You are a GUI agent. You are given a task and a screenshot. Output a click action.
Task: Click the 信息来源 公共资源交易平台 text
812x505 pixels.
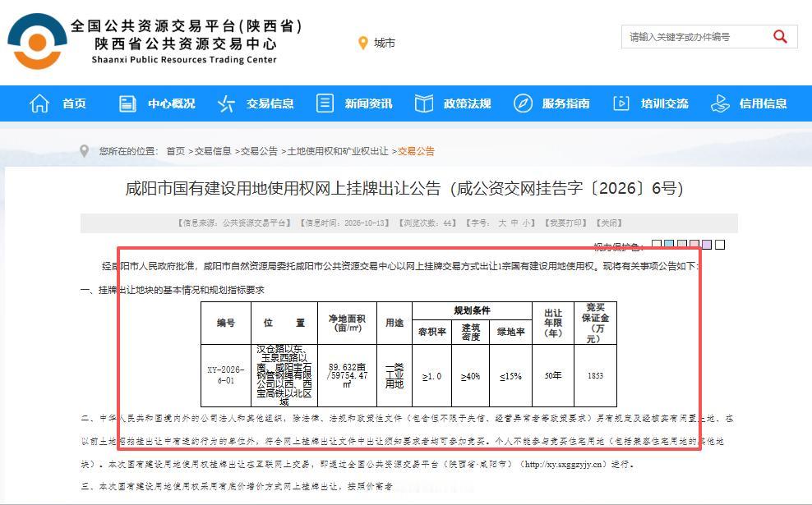coord(233,223)
